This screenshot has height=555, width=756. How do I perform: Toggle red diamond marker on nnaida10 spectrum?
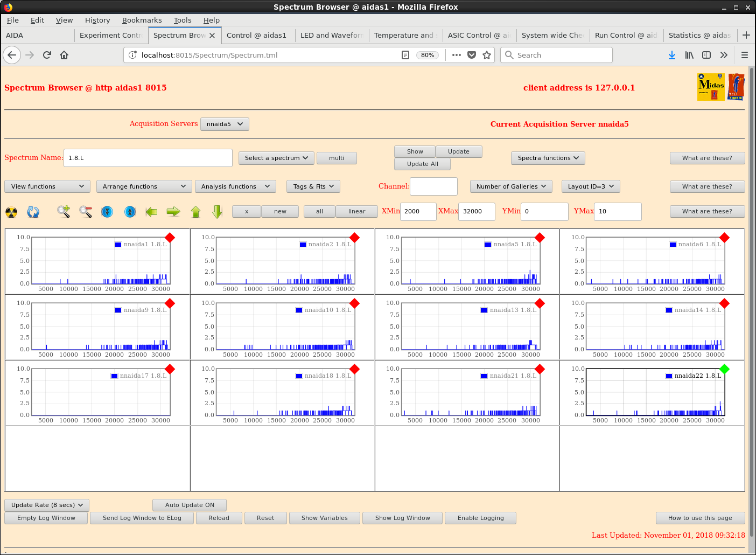point(354,303)
